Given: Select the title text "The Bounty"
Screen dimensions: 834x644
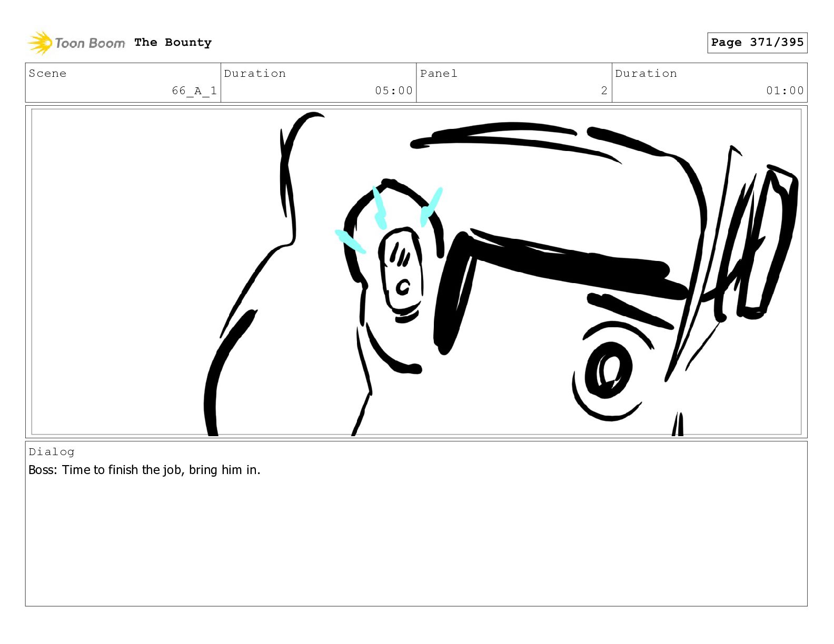Looking at the screenshot, I should pyautogui.click(x=173, y=43).
